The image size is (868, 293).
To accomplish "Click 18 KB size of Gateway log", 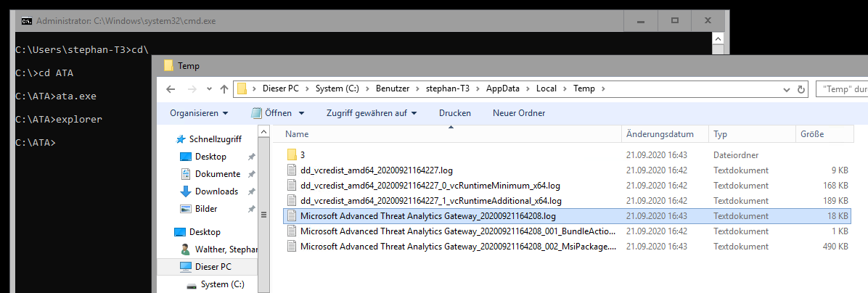I will click(x=837, y=215).
